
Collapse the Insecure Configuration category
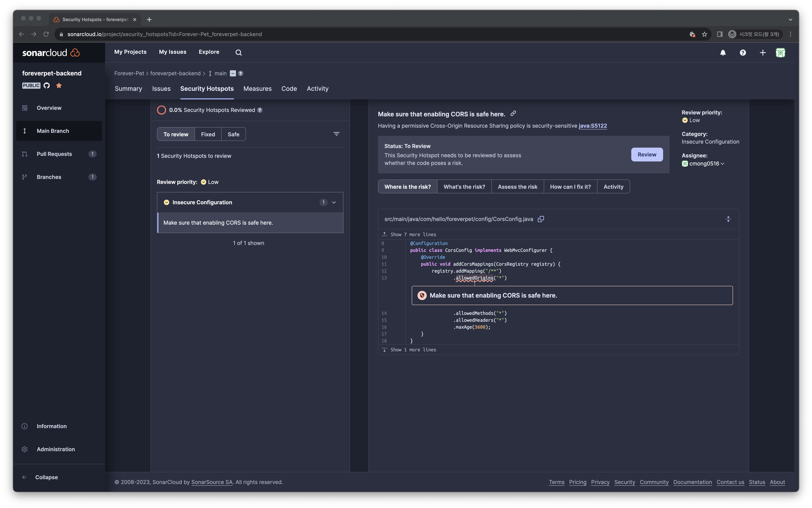[x=250, y=202]
